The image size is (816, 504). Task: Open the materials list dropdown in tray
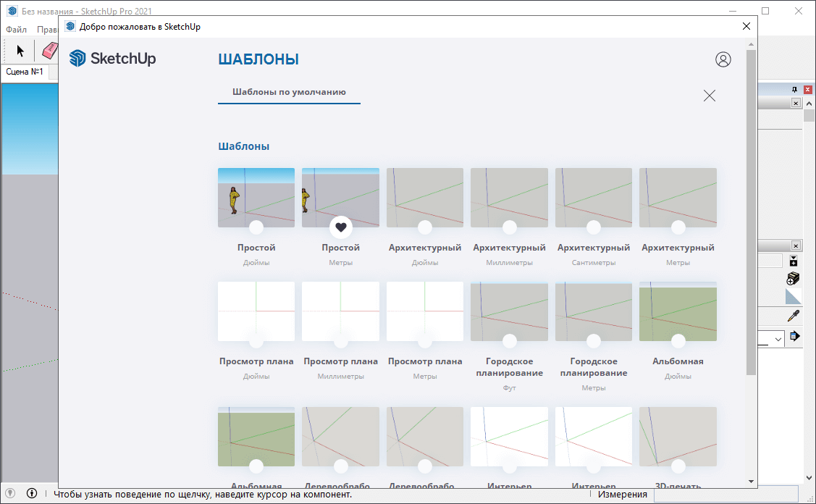[x=778, y=338]
